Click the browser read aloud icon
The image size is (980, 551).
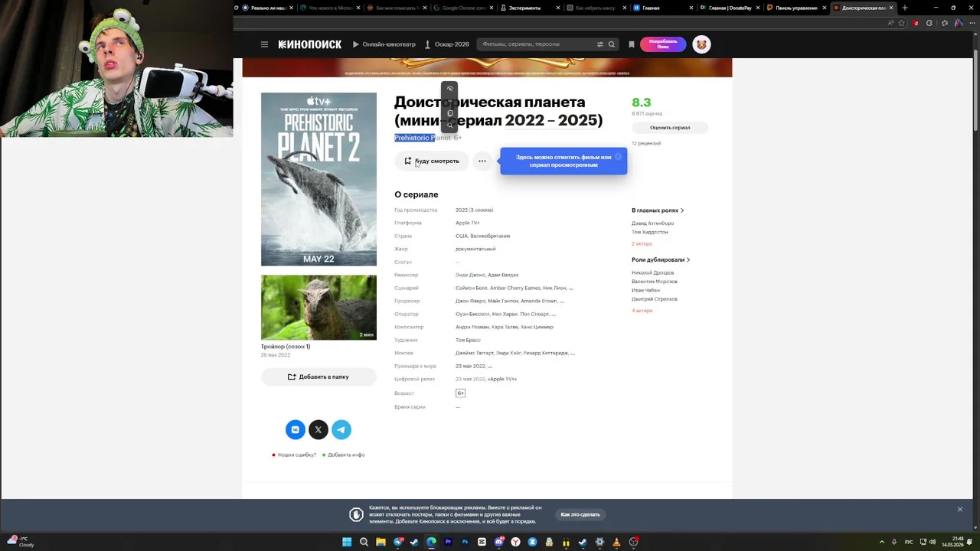click(x=890, y=23)
